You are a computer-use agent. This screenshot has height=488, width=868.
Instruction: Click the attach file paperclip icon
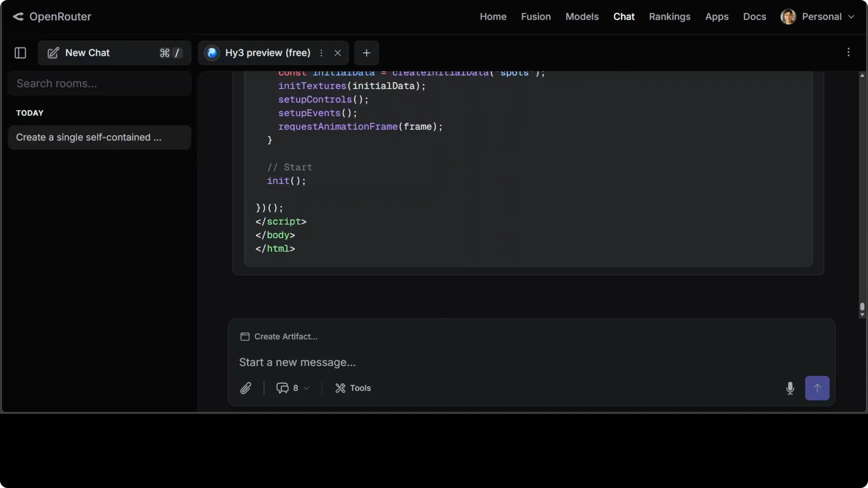[x=245, y=388]
